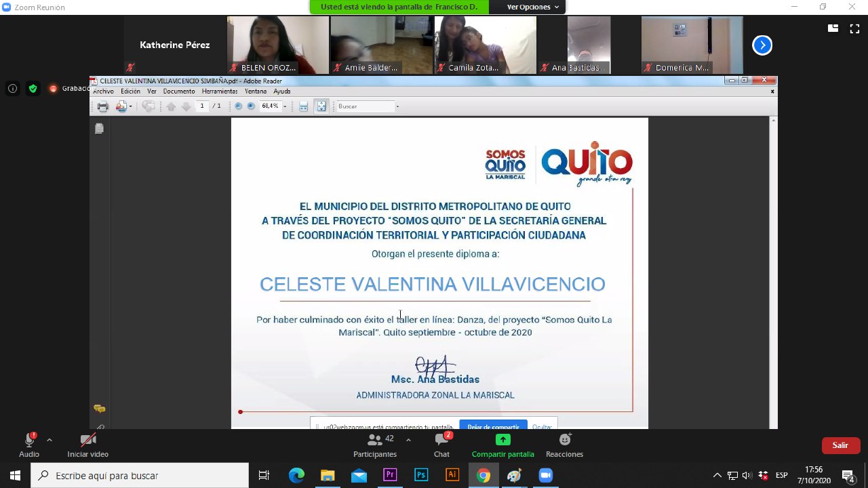Open File Explorer from taskbar

pyautogui.click(x=328, y=475)
